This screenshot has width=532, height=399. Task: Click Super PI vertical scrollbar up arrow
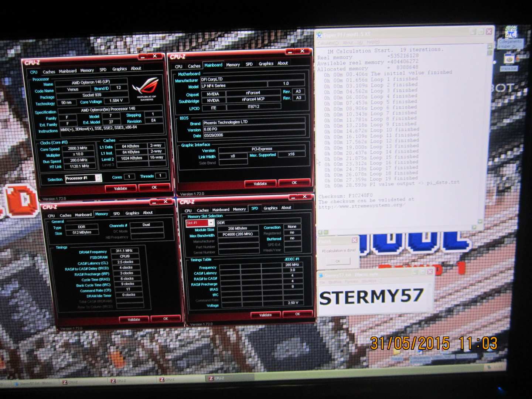click(490, 47)
